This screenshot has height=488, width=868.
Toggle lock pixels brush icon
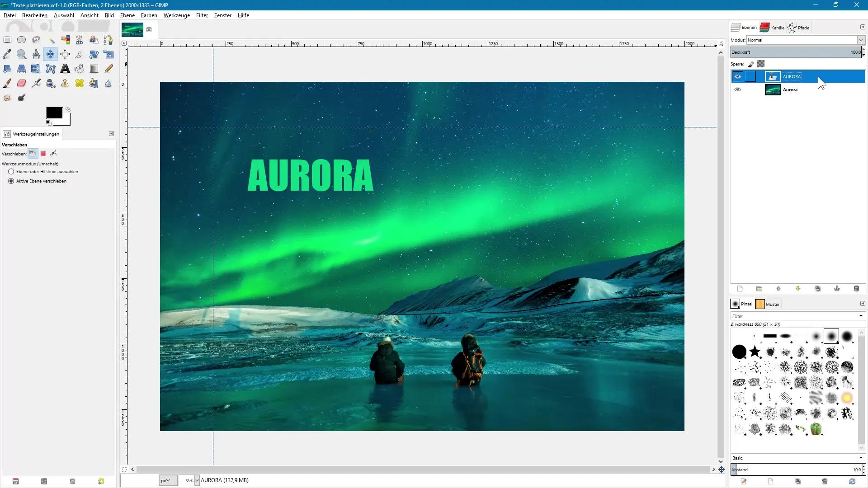tap(751, 64)
